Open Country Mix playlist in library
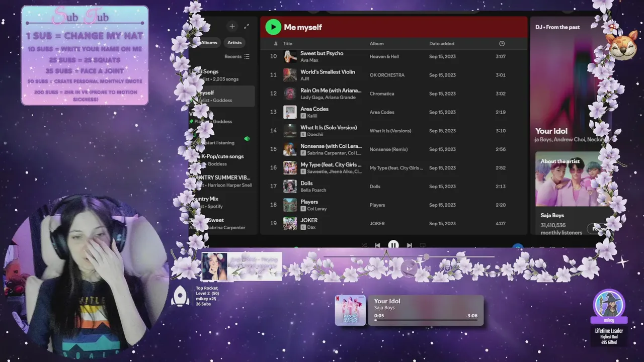Image resolution: width=644 pixels, height=362 pixels. tap(221, 202)
